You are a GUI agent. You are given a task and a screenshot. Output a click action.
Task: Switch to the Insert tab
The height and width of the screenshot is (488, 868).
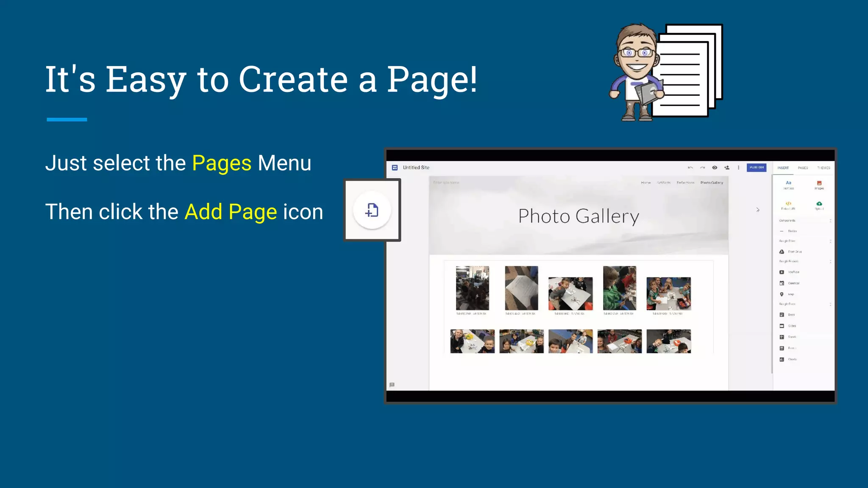tap(783, 168)
